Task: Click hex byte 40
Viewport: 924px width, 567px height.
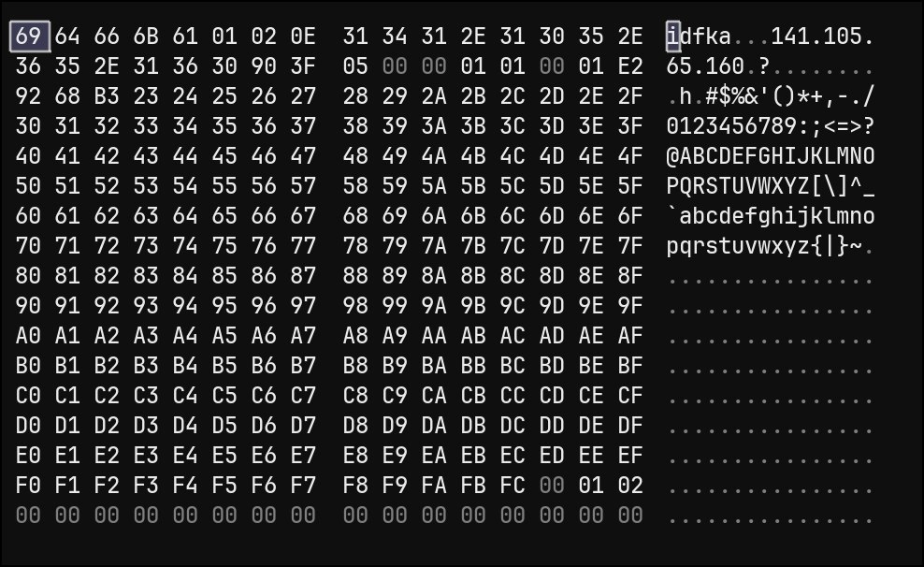Action: [x=29, y=157]
